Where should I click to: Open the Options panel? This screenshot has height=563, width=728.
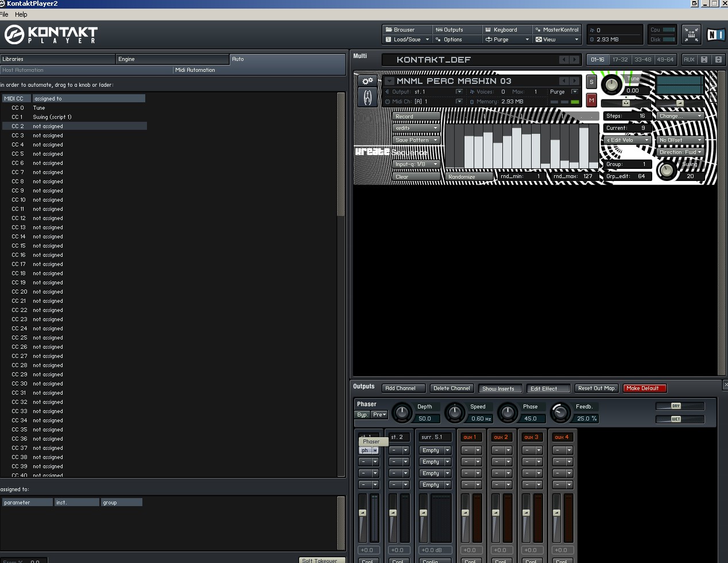pos(457,40)
